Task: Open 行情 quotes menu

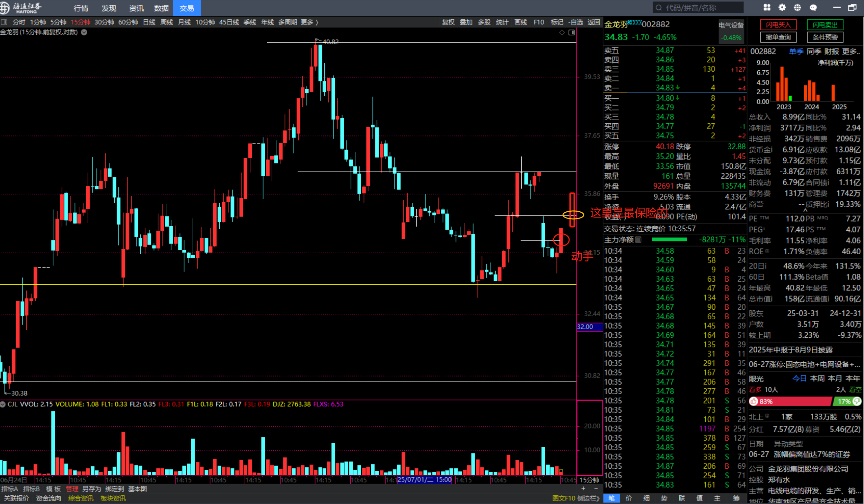Action: (x=81, y=8)
